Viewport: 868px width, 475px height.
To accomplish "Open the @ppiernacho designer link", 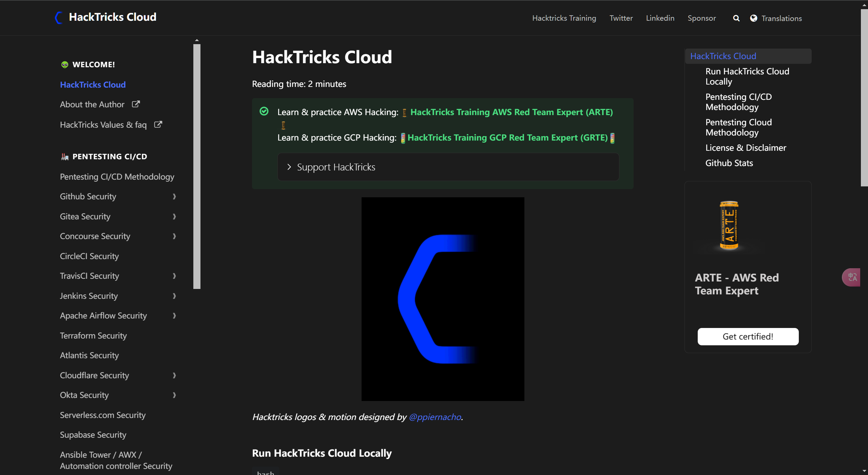I will [x=435, y=417].
